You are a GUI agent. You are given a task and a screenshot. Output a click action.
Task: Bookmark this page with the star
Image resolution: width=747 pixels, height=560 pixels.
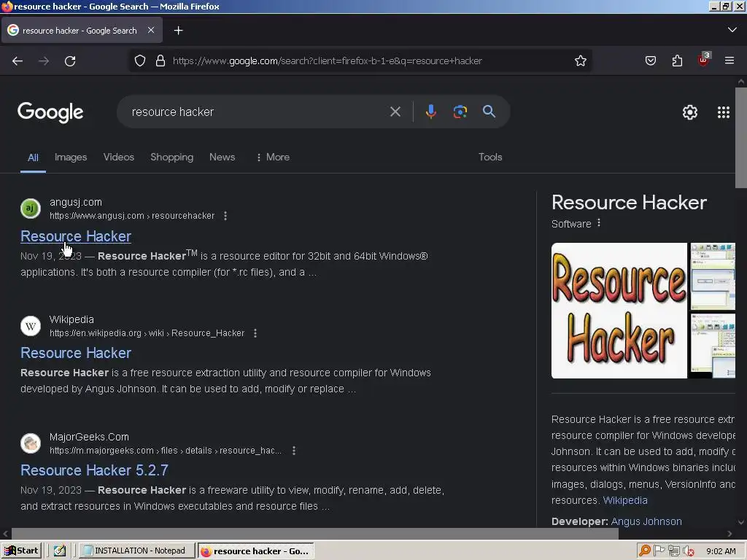tap(580, 61)
